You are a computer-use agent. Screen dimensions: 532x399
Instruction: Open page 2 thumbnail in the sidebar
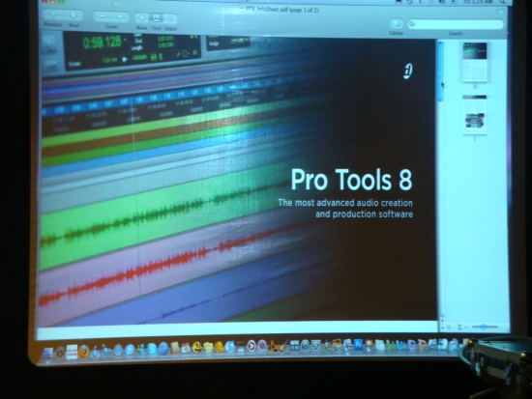(475, 115)
